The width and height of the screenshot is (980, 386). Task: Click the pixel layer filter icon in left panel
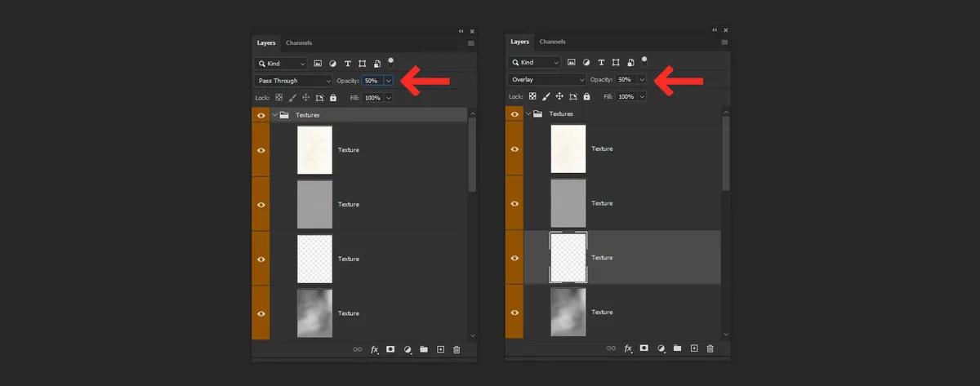[318, 63]
